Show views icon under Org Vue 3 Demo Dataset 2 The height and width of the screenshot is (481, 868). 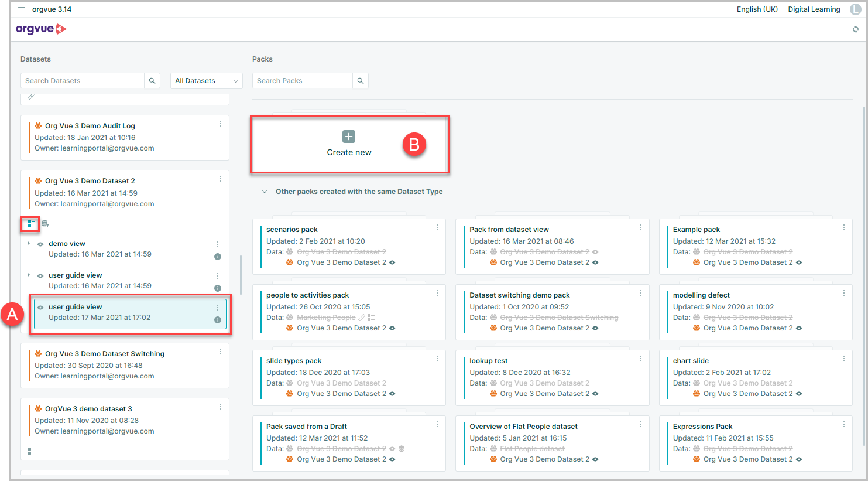32,224
